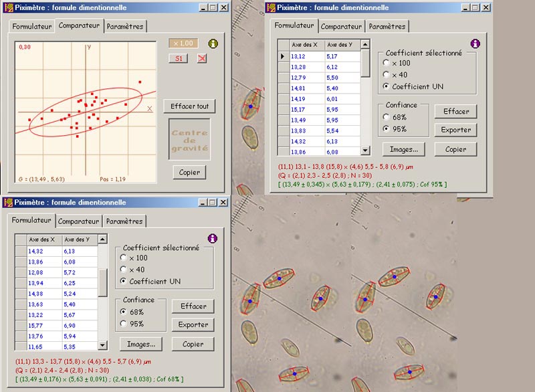
Task: Select 68% confidence in the Cof 95% window
Action: coord(387,117)
